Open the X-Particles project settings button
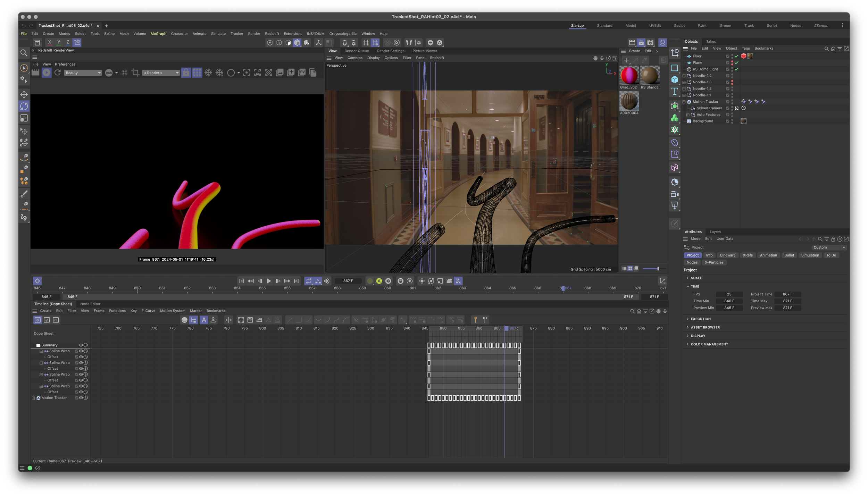The image size is (868, 496). [x=714, y=262]
